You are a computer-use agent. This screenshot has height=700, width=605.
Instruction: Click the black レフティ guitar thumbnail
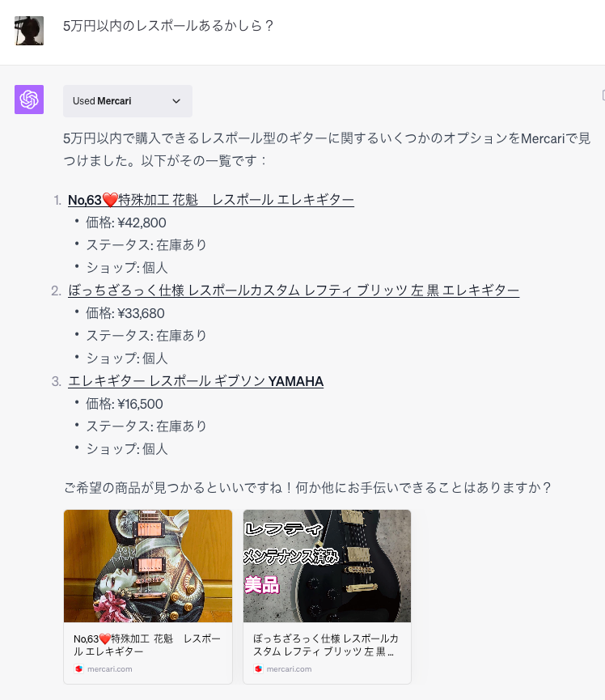pyautogui.click(x=327, y=566)
